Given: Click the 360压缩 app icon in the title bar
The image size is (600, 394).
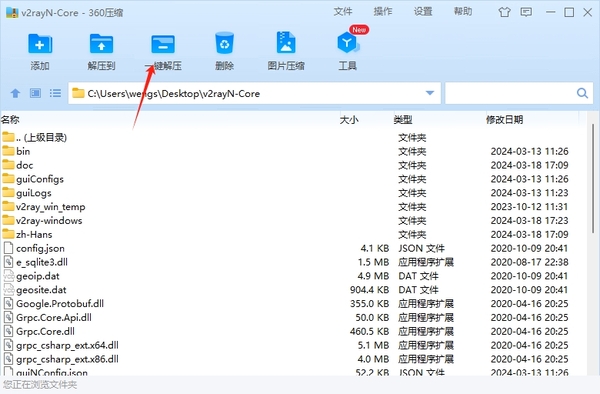Looking at the screenshot, I should (x=12, y=12).
